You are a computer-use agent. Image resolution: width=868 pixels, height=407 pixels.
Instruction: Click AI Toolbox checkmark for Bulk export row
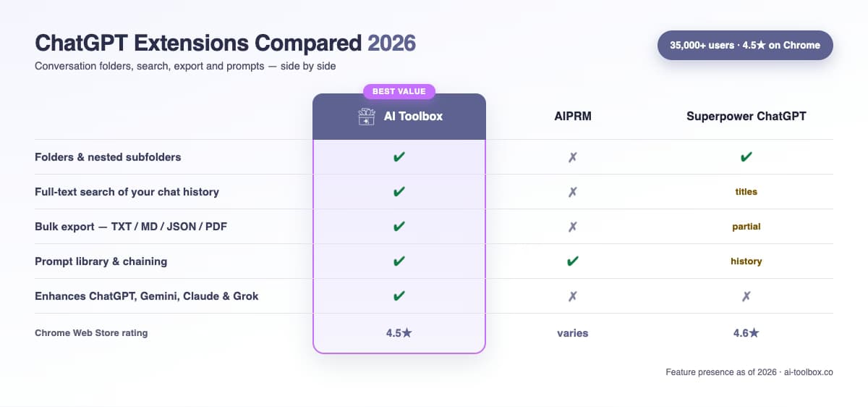coord(399,227)
